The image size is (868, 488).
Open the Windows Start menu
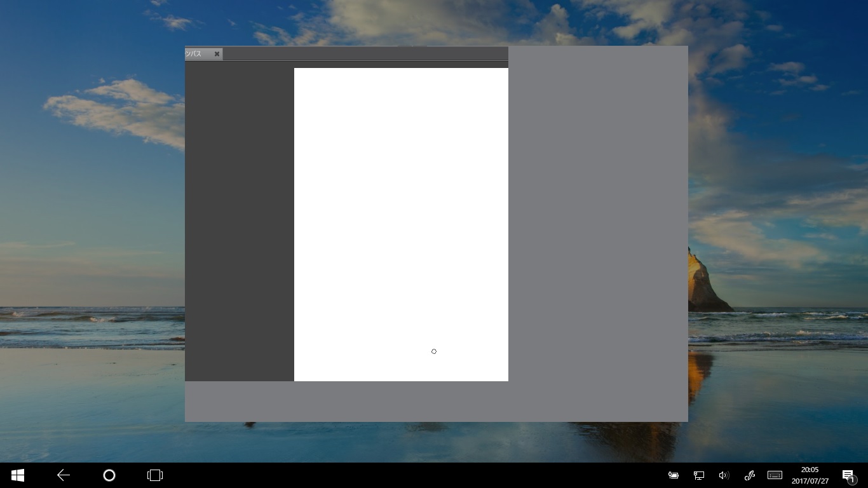coord(18,475)
